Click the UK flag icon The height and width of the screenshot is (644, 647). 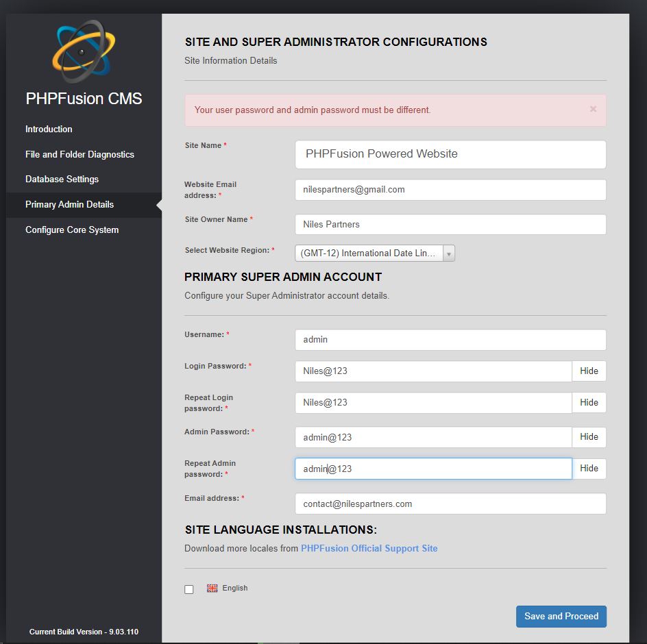(x=212, y=588)
